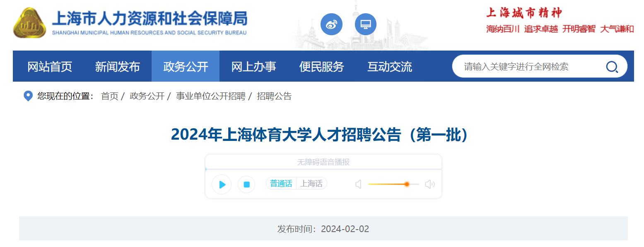This screenshot has width=644, height=247.
Task: Click the 上海城市精神 banner text
Action: (x=524, y=13)
